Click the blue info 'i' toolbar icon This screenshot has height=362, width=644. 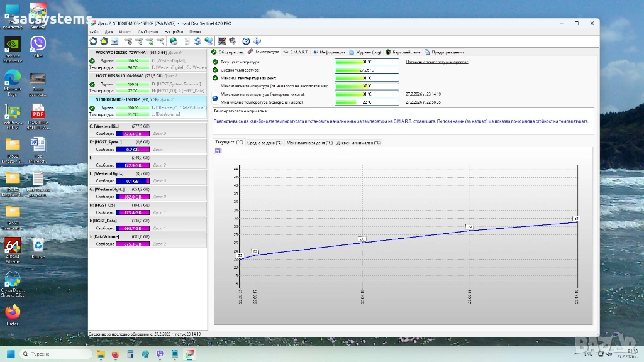(x=257, y=41)
